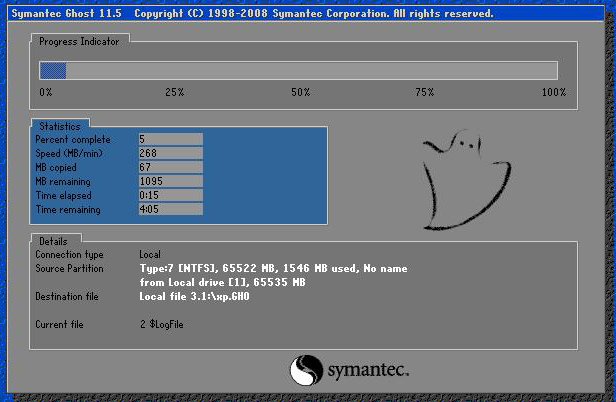This screenshot has height=402, width=616.
Task: Click the 50% progress scale marker
Action: tap(301, 92)
